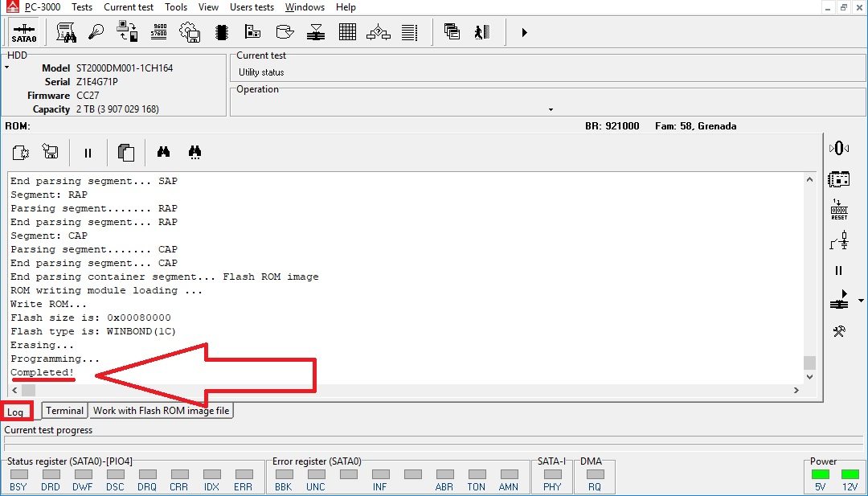Click the 'Flash size is: 0x00080000' log line
Viewport: 868px width, 496px height.
91,318
